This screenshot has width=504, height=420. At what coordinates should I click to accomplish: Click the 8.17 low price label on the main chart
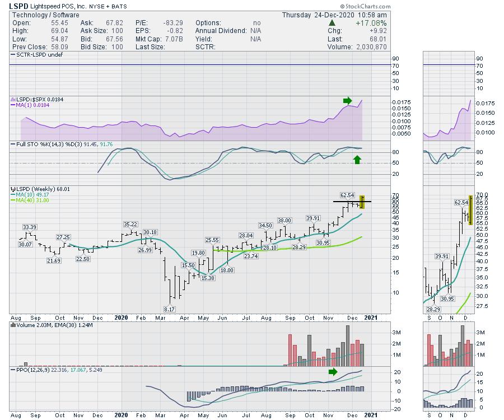coord(170,308)
